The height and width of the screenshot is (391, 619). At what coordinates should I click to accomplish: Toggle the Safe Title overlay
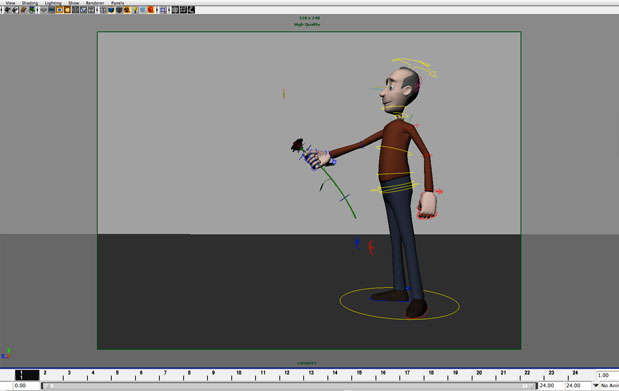[91, 10]
